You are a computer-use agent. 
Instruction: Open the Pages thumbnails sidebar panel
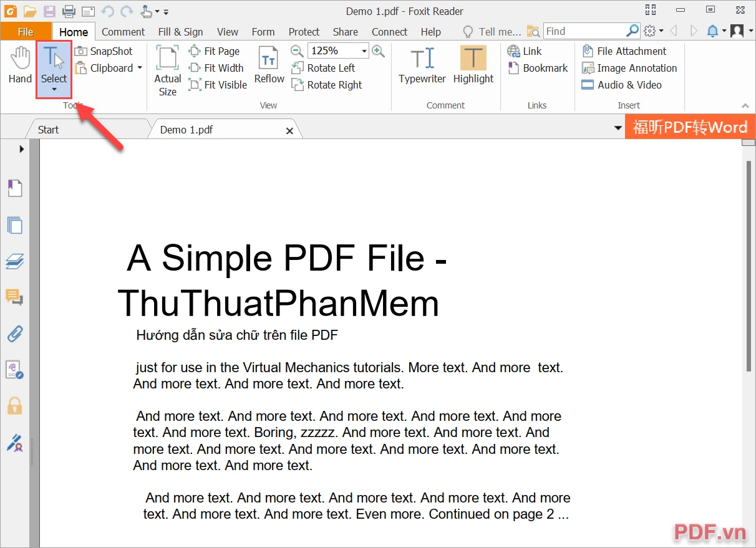pos(14,225)
